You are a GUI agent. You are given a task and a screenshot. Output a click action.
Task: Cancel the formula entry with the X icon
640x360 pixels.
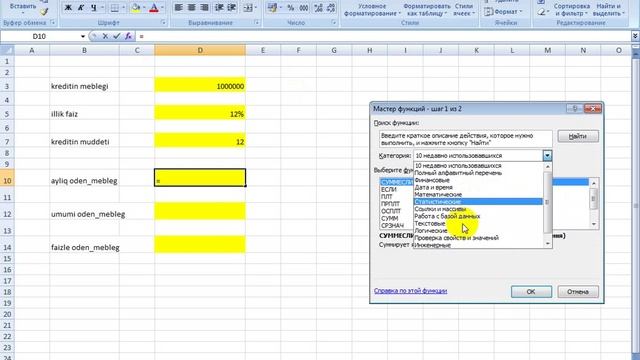[105, 36]
